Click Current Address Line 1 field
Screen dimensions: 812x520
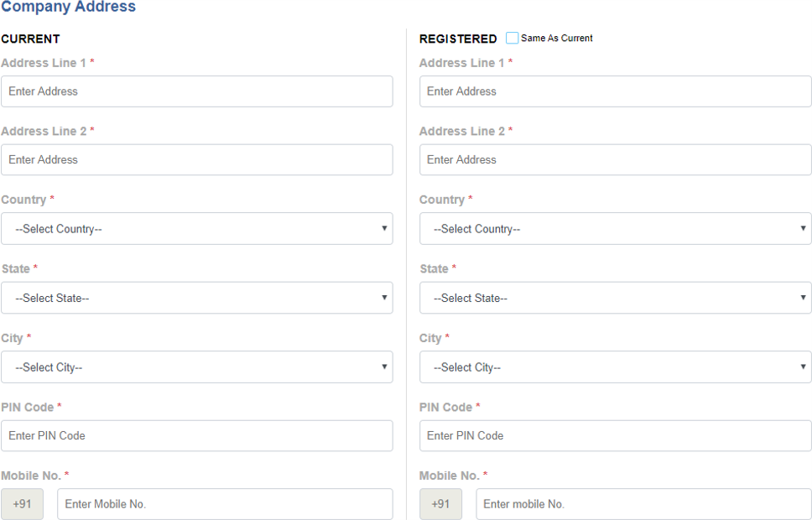tap(196, 91)
